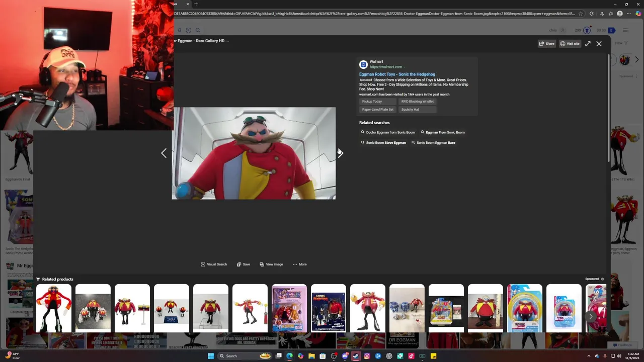Open Steam from taskbar
644x362 pixels.
356,356
